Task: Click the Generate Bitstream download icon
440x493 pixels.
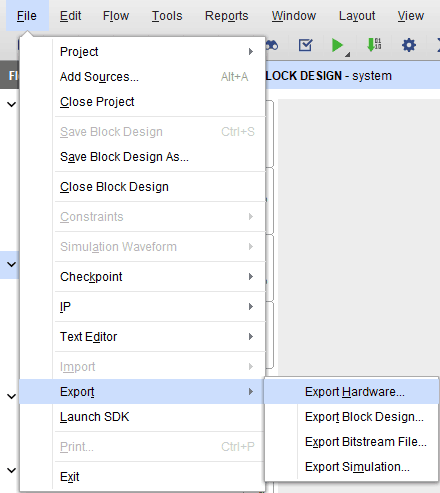Action: tap(374, 45)
